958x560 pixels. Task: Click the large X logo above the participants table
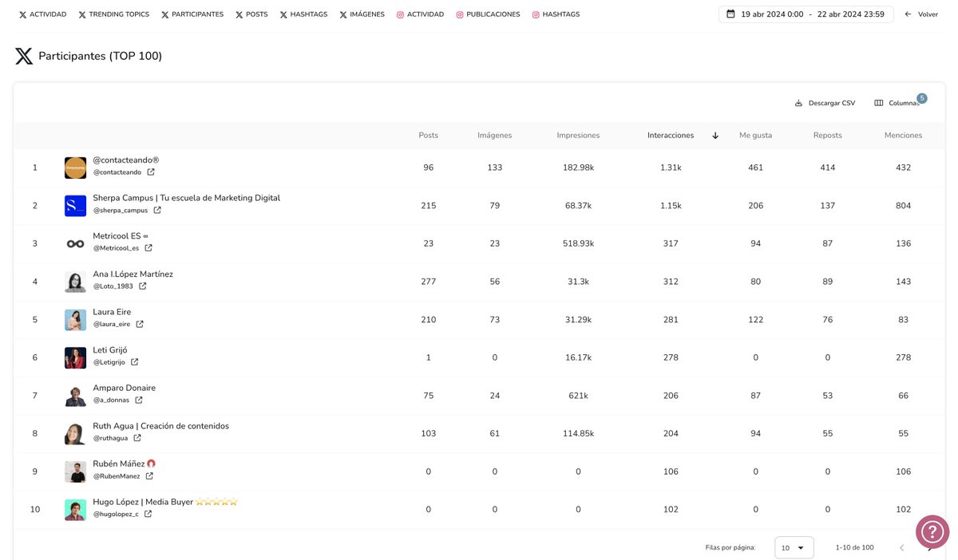click(x=23, y=55)
